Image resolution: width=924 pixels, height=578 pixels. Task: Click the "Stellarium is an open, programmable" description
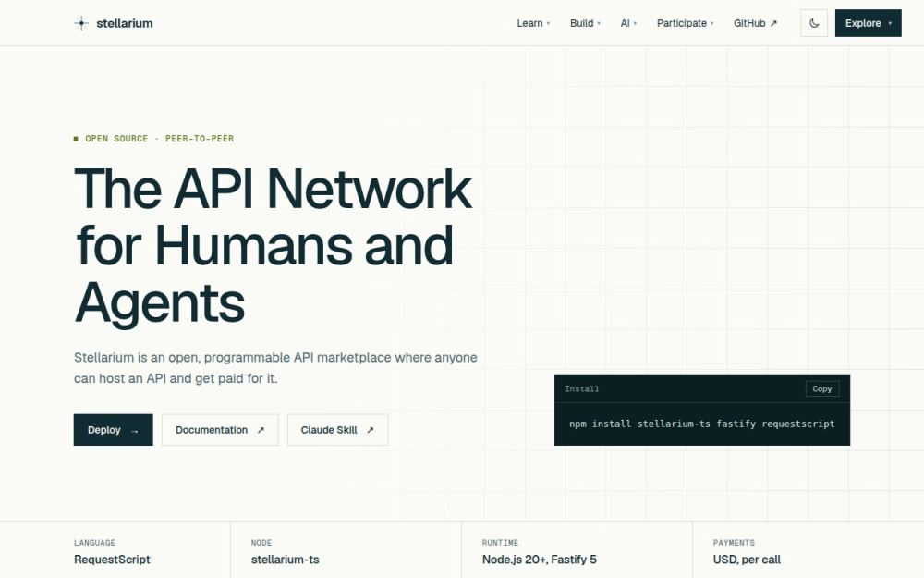(x=275, y=367)
